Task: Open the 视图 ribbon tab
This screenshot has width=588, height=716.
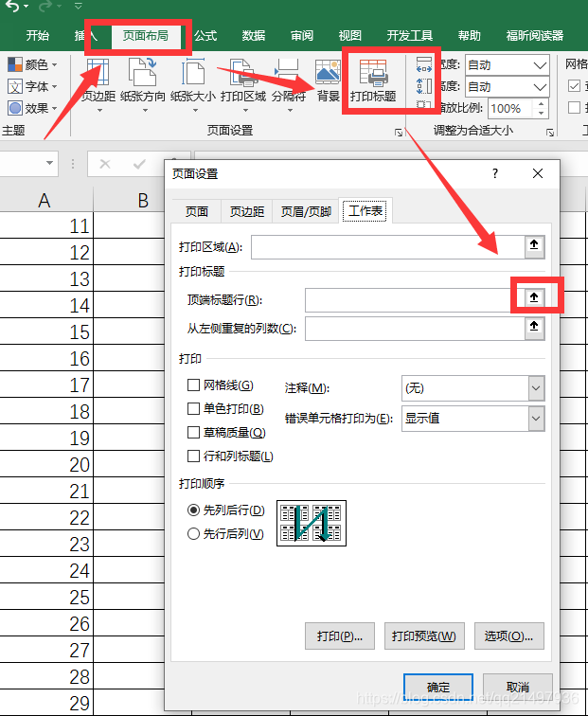Action: (350, 36)
